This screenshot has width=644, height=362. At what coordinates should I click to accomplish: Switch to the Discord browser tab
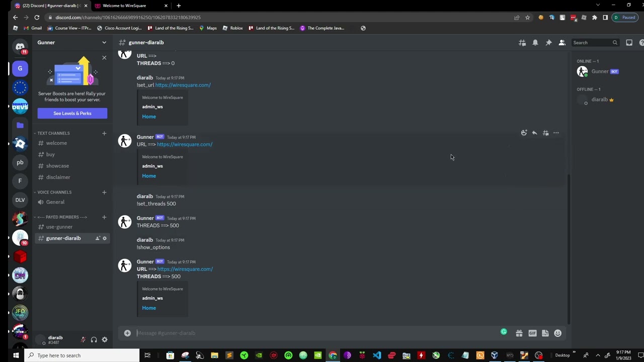[x=50, y=6]
